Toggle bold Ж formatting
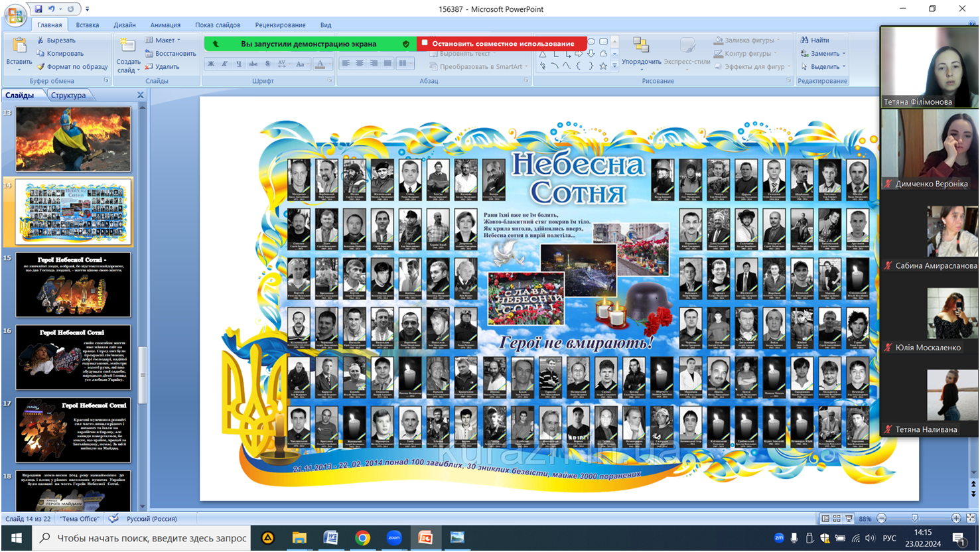Viewport: 980px width, 552px height. click(211, 64)
